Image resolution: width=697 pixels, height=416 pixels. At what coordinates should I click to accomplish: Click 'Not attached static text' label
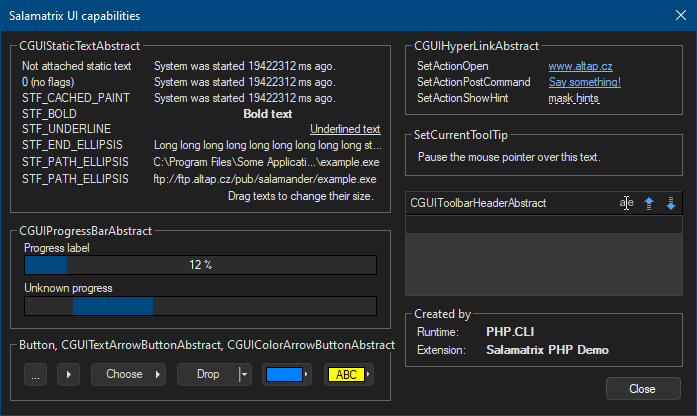pos(76,66)
